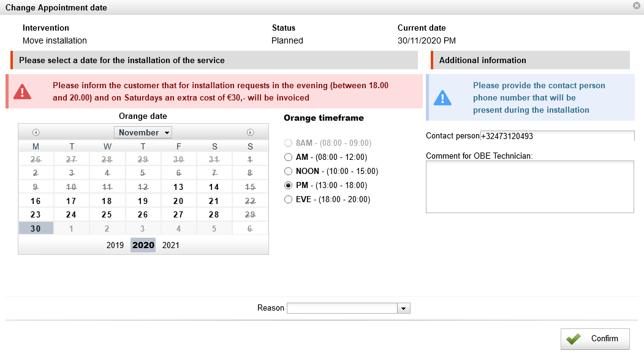Switch calendar year to 2021
The height and width of the screenshot is (359, 644).
point(171,245)
